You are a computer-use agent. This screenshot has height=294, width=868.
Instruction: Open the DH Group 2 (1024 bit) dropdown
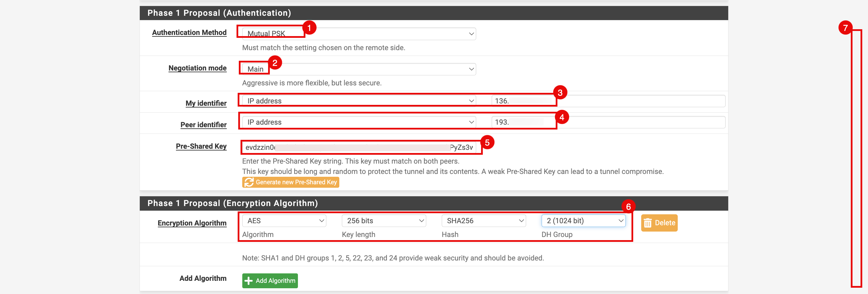(583, 221)
